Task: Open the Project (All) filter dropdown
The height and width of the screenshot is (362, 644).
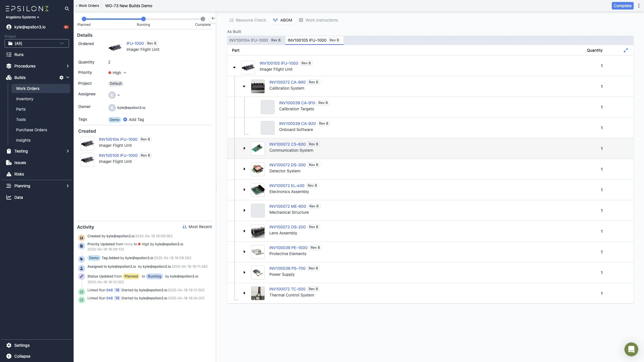Action: 37,43
